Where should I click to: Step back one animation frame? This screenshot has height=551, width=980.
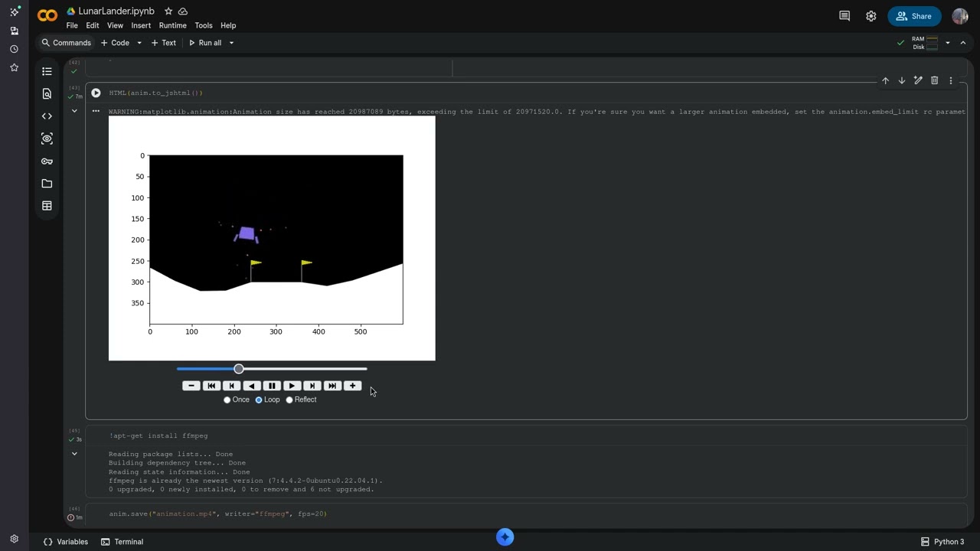coord(231,386)
